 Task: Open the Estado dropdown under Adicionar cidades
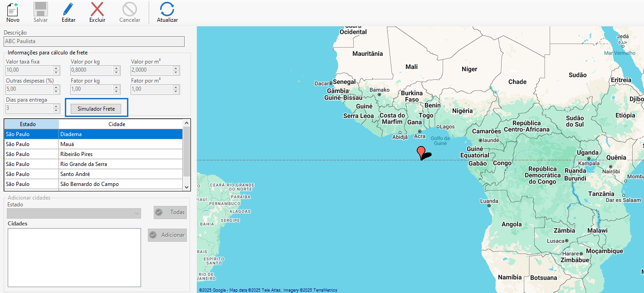[x=137, y=213]
